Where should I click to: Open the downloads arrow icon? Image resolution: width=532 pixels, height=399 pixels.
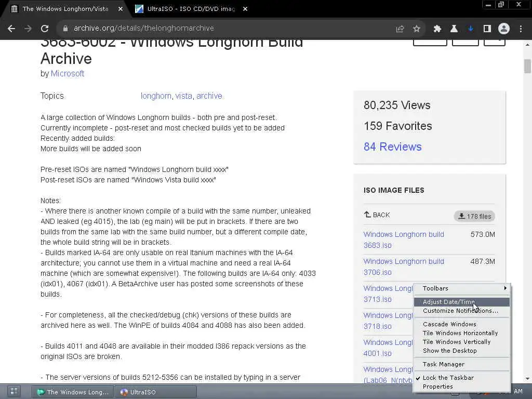coord(471,29)
